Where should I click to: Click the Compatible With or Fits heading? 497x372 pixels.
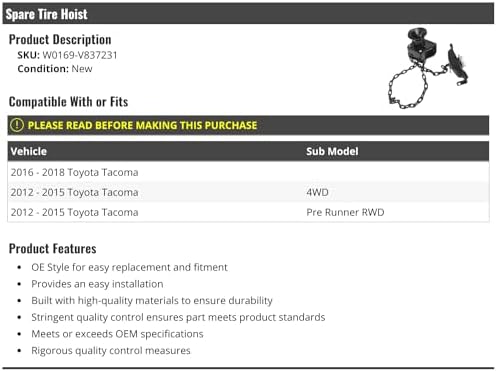[68, 102]
